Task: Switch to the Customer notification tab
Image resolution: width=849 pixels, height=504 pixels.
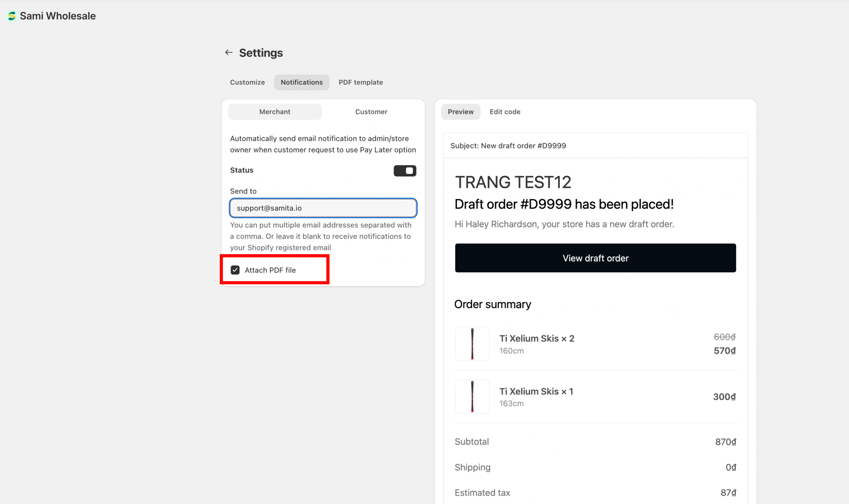Action: click(x=371, y=111)
